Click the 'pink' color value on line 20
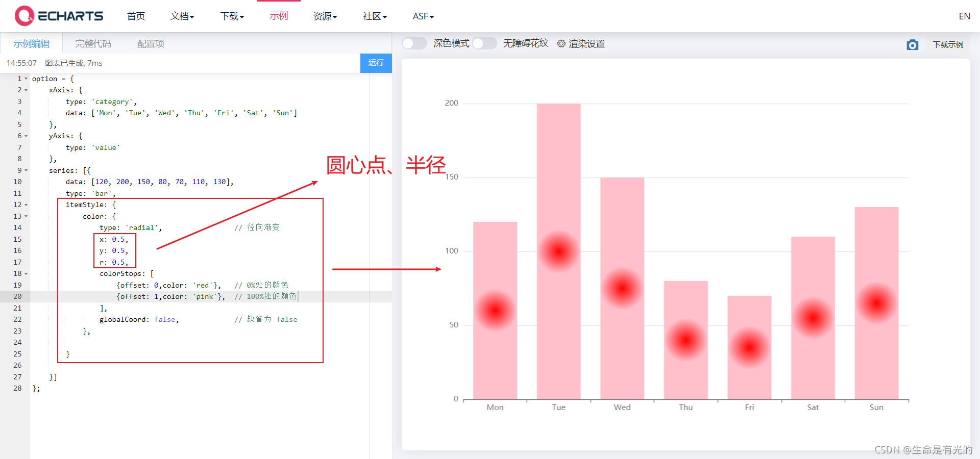Viewport: 980px width, 459px height. tap(205, 297)
